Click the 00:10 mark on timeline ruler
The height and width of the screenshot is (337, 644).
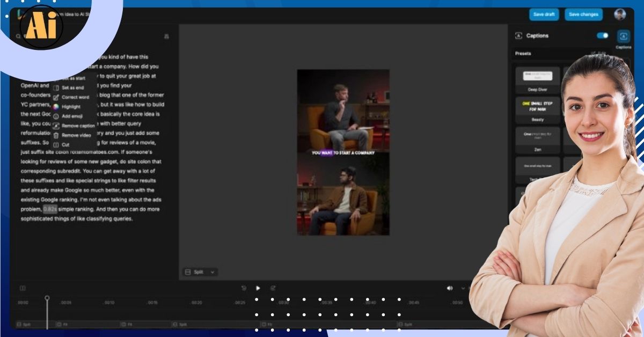click(x=109, y=303)
